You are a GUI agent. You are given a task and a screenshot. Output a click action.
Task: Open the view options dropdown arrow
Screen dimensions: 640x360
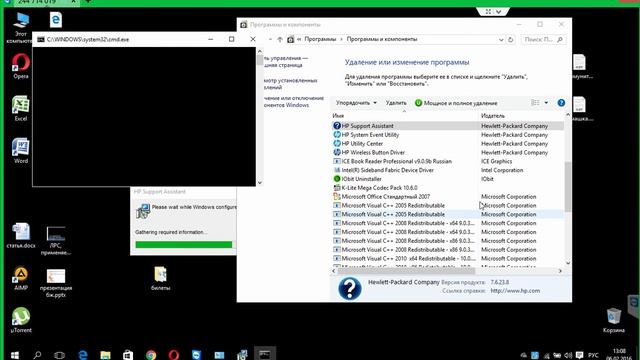point(546,103)
